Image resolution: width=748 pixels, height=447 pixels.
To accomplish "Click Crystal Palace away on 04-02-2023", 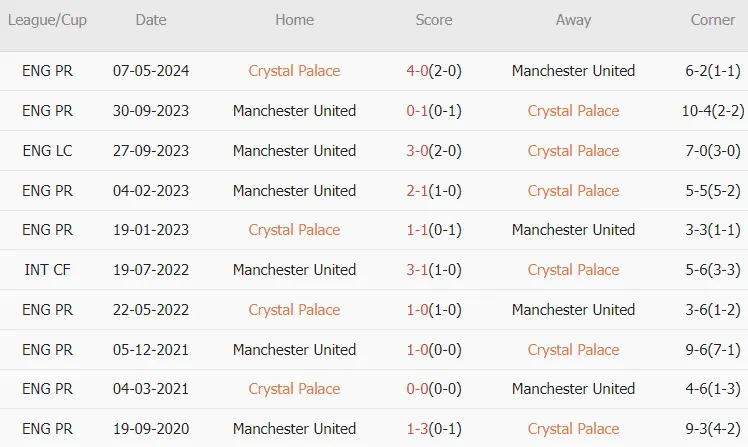I will [x=573, y=191].
